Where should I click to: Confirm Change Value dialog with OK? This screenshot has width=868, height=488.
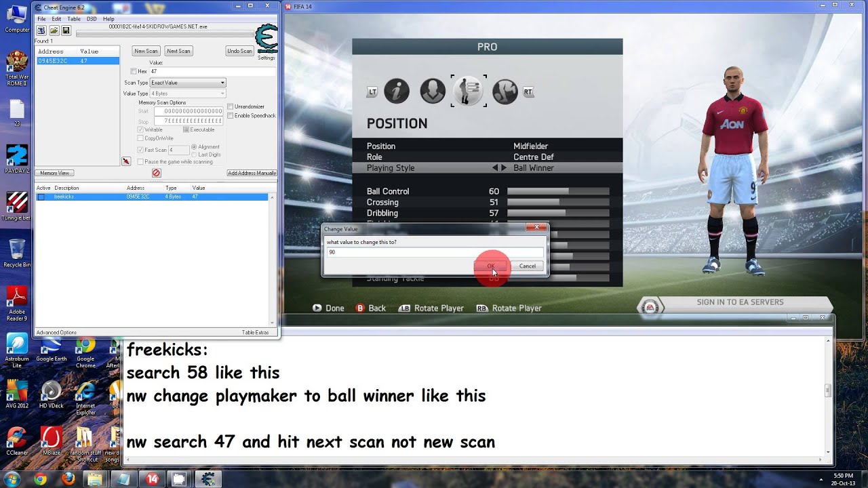coord(491,266)
